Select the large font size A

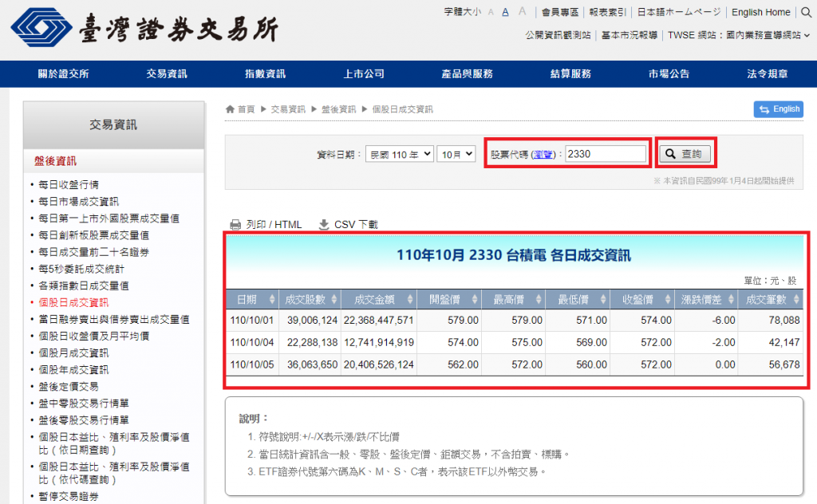pos(522,11)
